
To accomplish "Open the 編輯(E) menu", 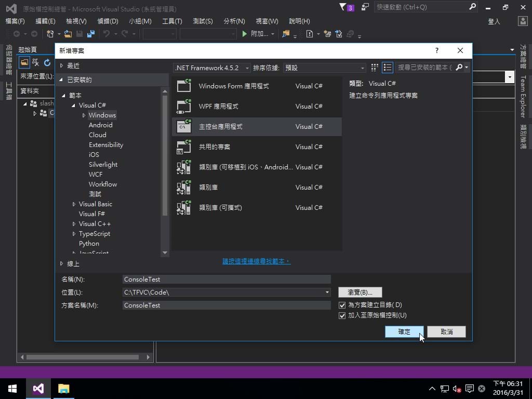I will click(x=46, y=21).
